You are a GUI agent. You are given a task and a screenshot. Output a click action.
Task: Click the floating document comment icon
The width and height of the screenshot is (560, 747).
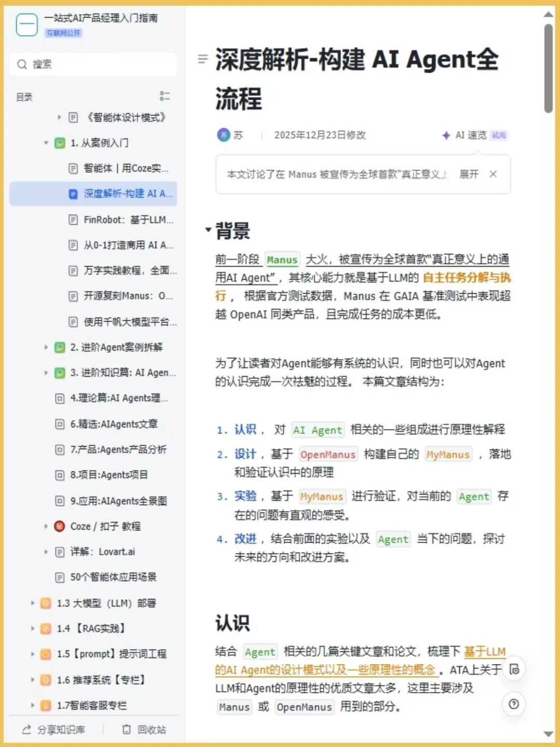514,669
